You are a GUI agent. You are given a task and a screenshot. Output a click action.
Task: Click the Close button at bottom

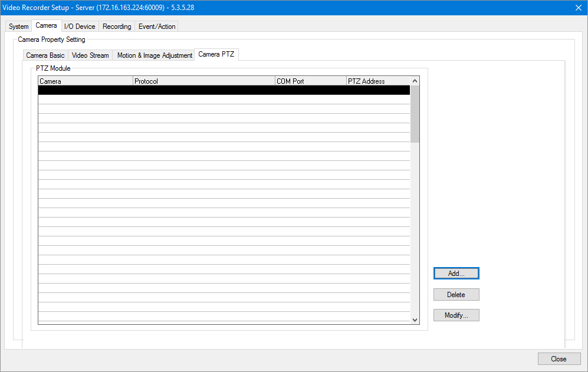coord(559,359)
